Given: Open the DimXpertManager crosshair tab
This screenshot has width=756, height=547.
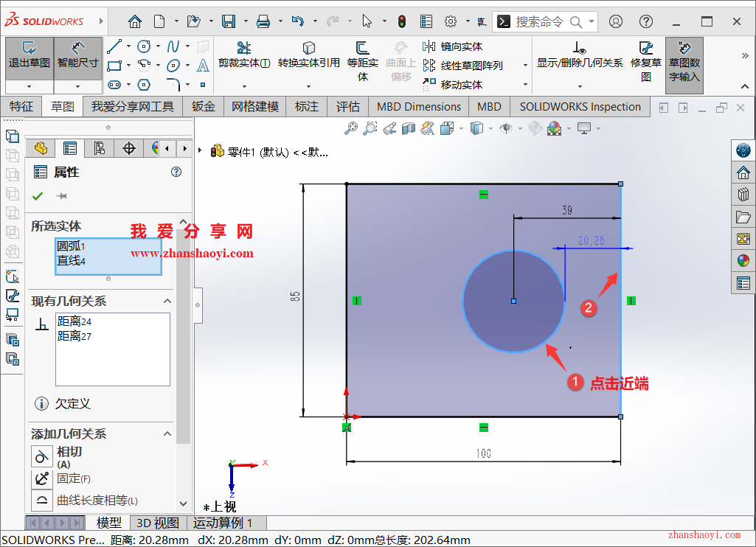Looking at the screenshot, I should click(129, 148).
